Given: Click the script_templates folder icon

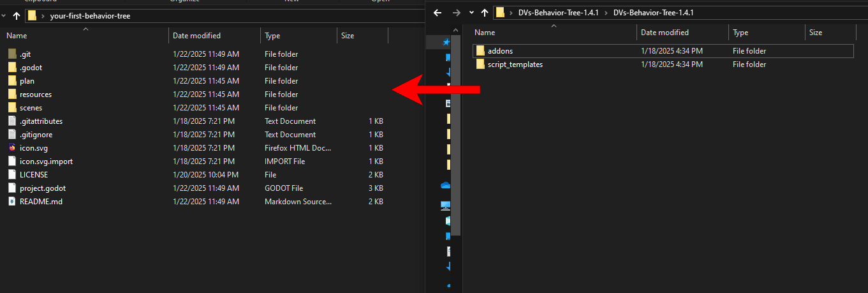Looking at the screenshot, I should [480, 64].
